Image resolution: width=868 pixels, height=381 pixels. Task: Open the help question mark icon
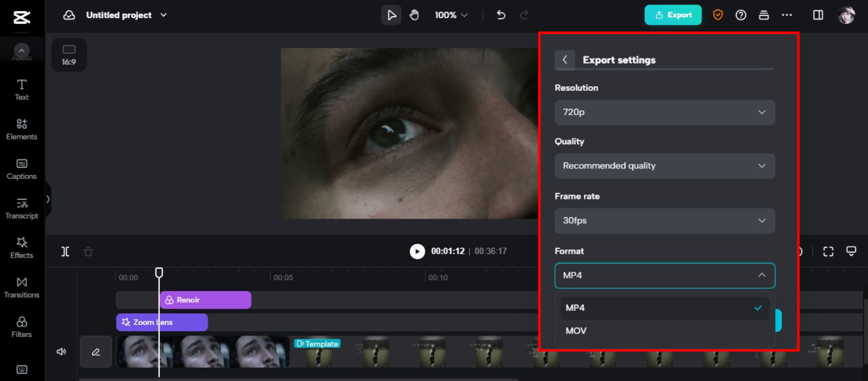pos(741,15)
